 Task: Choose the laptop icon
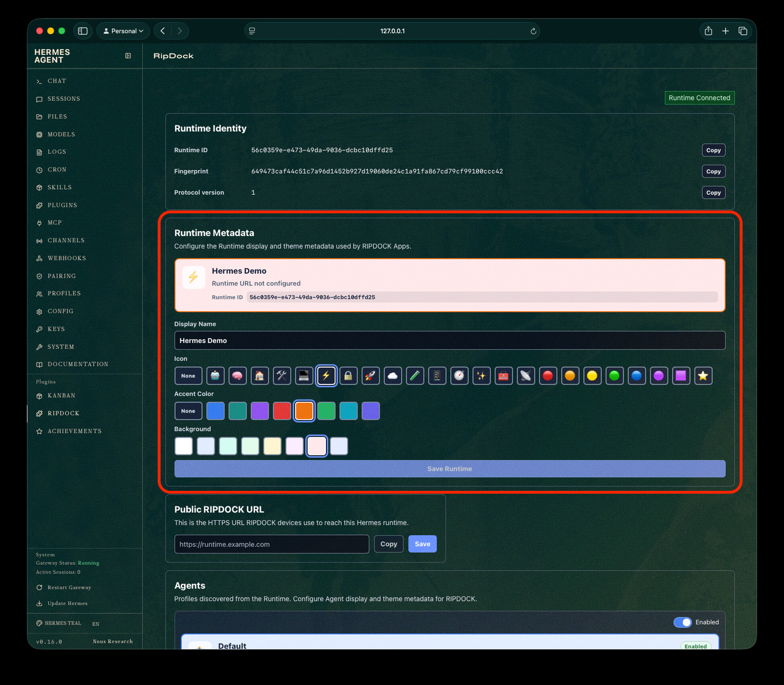(304, 376)
